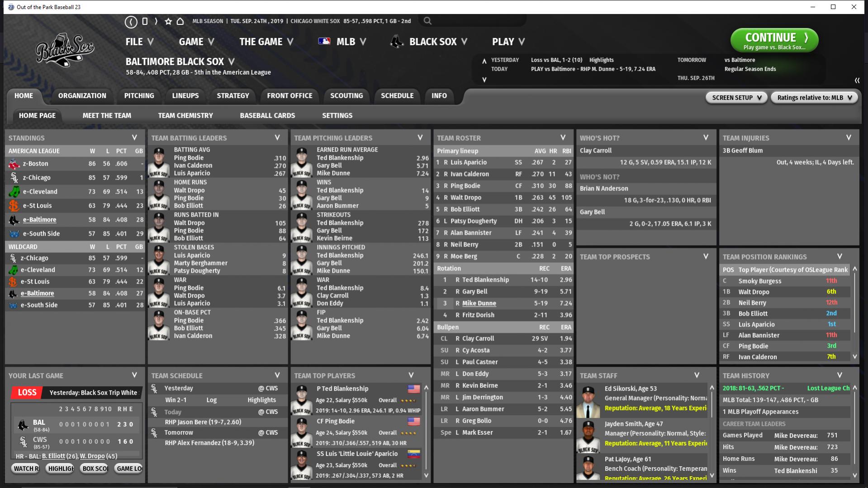Click the search magnifier icon
This screenshot has height=488, width=868.
pos(427,21)
